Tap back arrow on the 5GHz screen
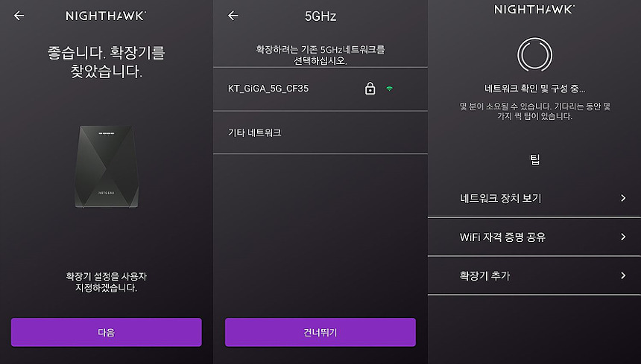The height and width of the screenshot is (364, 641). point(233,16)
